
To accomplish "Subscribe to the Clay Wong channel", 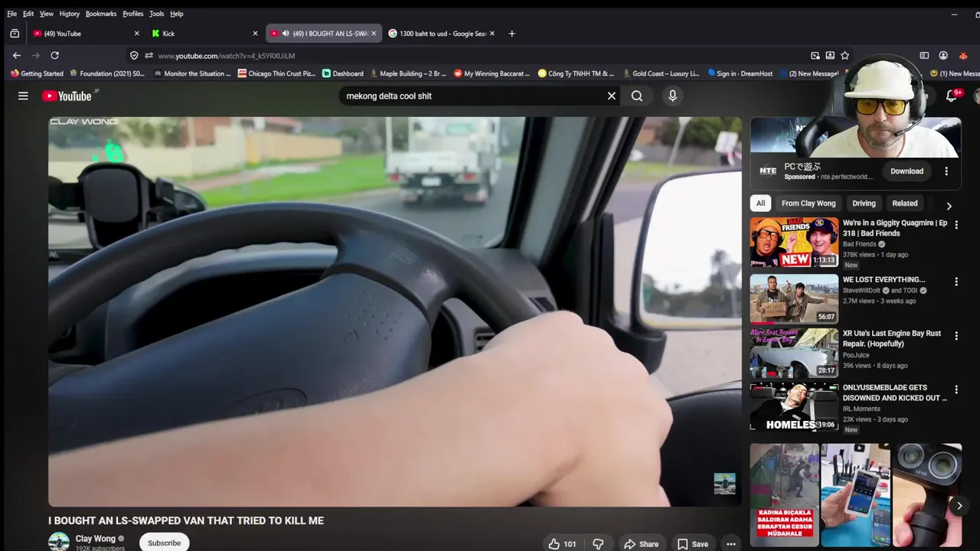I will pos(164,543).
